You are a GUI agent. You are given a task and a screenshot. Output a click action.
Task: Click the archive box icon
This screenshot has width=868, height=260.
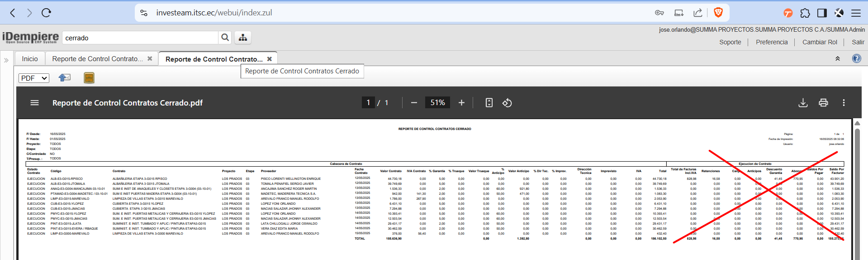coord(89,78)
